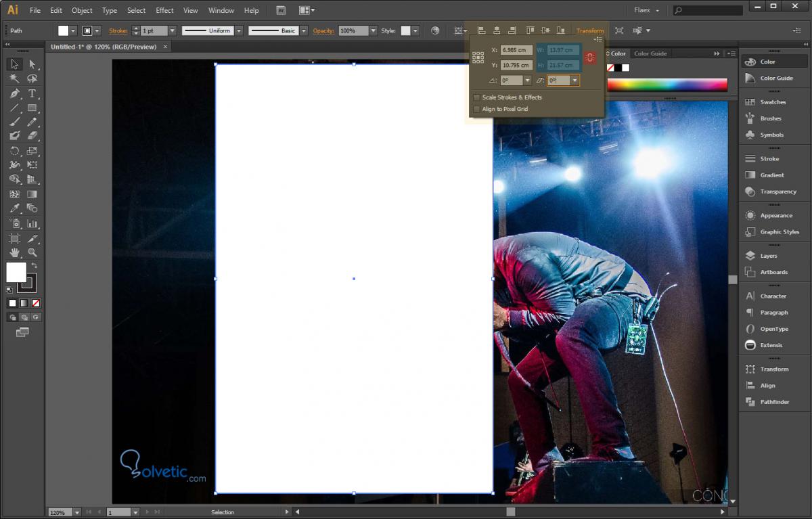This screenshot has height=519, width=812.
Task: Set paint mode to Color
Action: pos(12,302)
